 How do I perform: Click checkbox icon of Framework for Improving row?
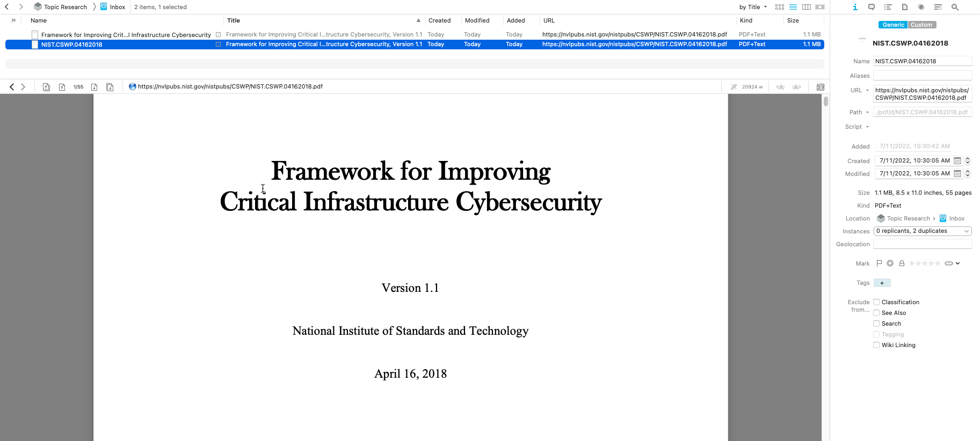click(35, 35)
